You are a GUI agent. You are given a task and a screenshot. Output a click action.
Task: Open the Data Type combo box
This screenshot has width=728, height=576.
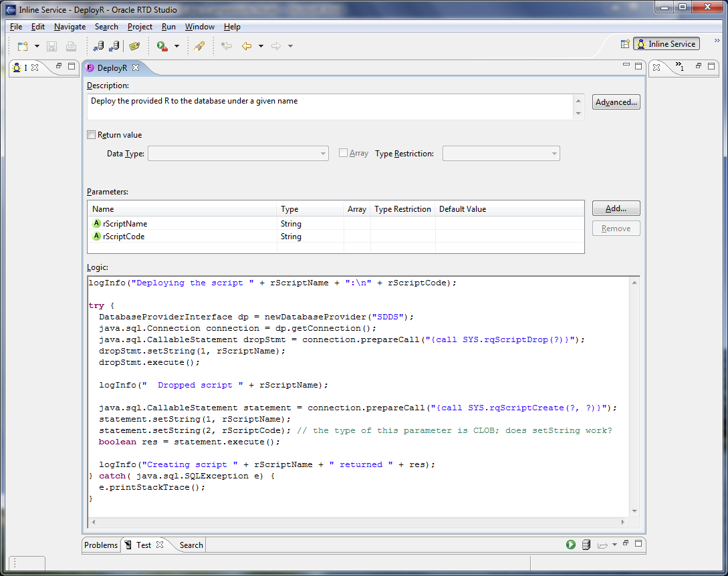[x=238, y=154]
